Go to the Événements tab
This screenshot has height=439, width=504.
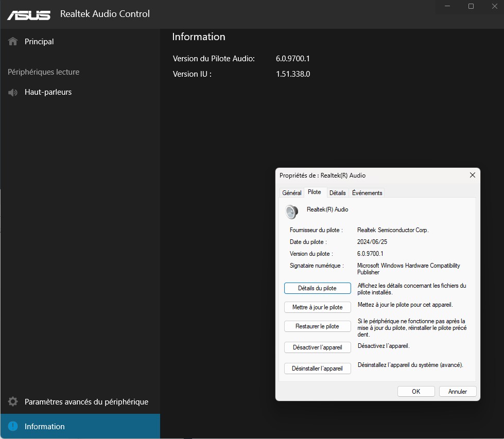tap(367, 193)
